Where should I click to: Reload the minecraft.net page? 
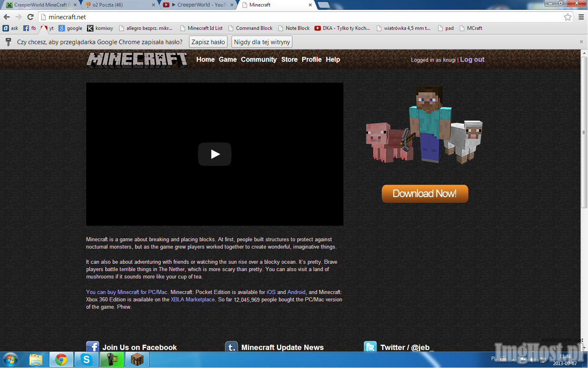click(30, 17)
